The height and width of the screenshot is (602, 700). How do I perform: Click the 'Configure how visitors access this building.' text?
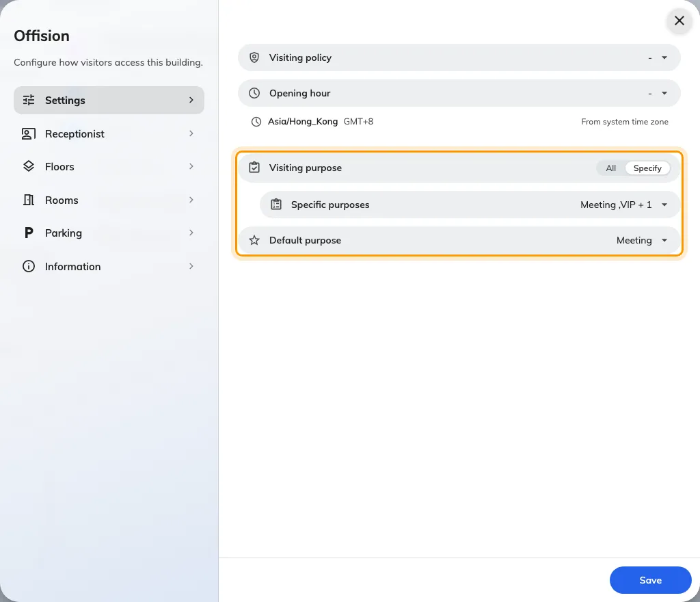click(108, 62)
